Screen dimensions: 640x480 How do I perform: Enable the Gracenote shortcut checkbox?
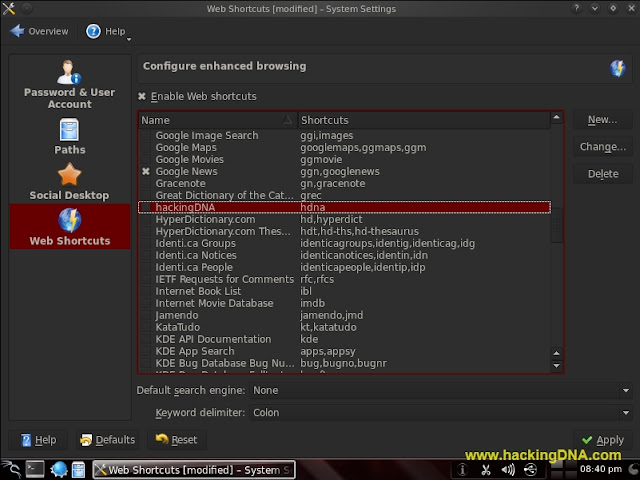pyautogui.click(x=145, y=183)
